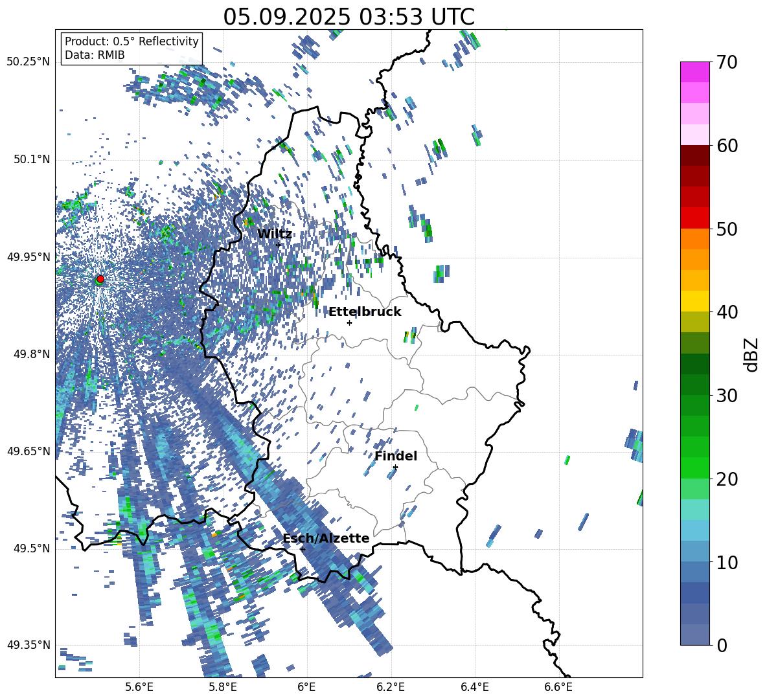Click the colorbar label 50
767x700 pixels.
pyautogui.click(x=727, y=229)
